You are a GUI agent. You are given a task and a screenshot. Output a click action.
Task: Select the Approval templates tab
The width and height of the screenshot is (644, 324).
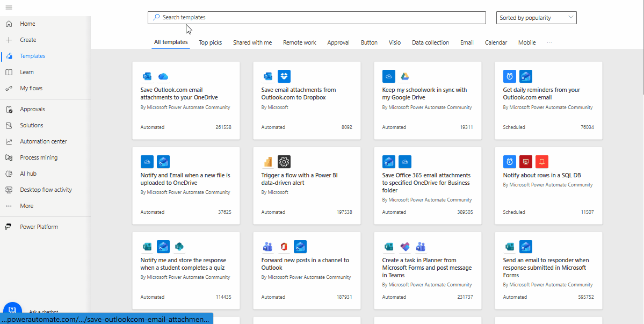point(338,42)
